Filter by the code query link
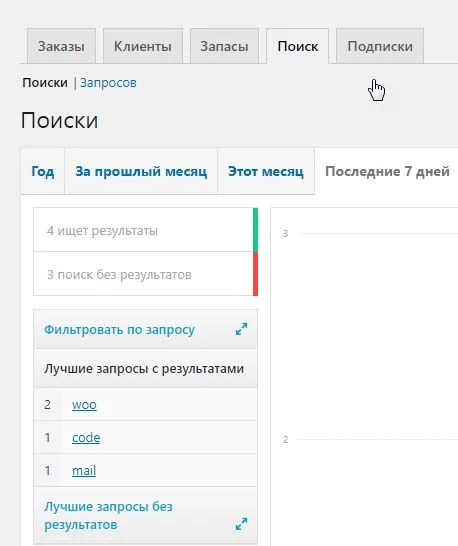458x546 pixels. (86, 438)
